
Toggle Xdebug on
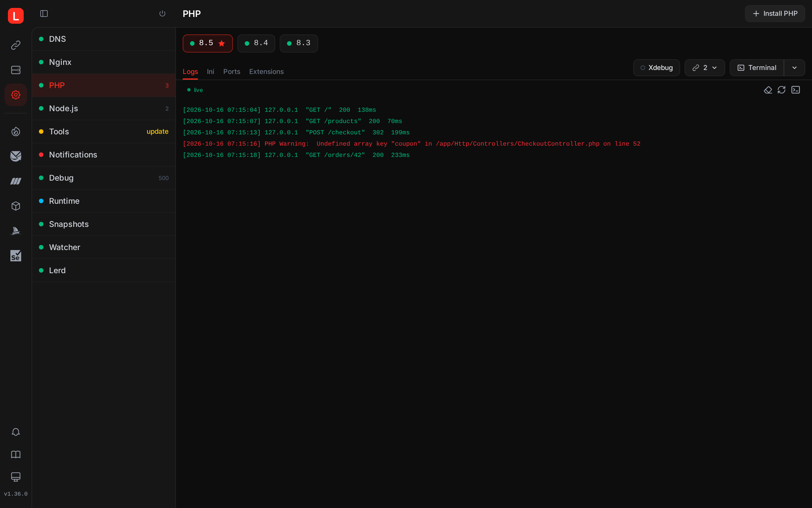click(656, 68)
